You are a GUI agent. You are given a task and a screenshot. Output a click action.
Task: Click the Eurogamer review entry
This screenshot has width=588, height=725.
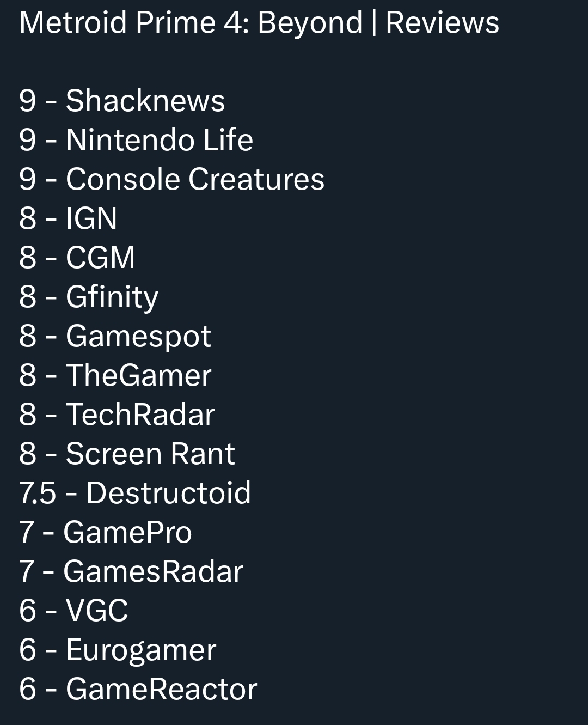[x=140, y=650]
